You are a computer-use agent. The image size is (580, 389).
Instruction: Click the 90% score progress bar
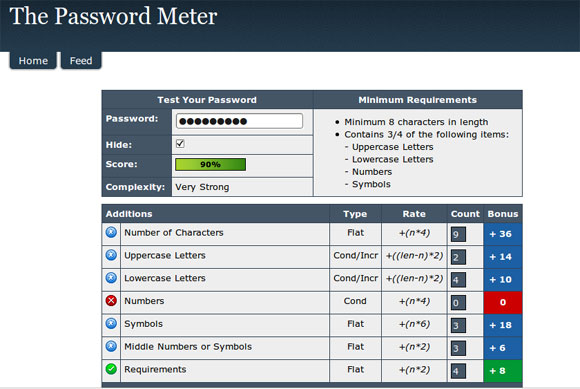pos(210,165)
